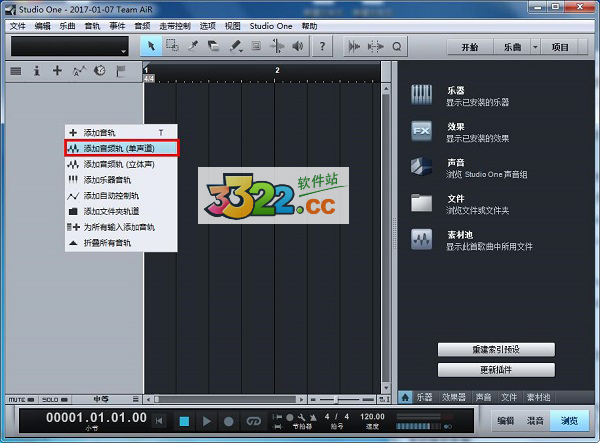The width and height of the screenshot is (600, 443).
Task: Select the range selection tool
Action: [x=172, y=46]
